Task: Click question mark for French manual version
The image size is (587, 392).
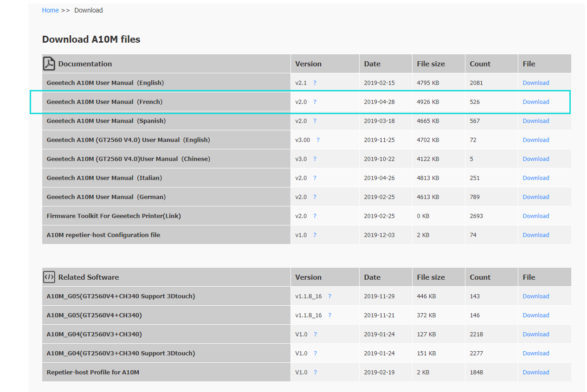Action: pos(315,102)
